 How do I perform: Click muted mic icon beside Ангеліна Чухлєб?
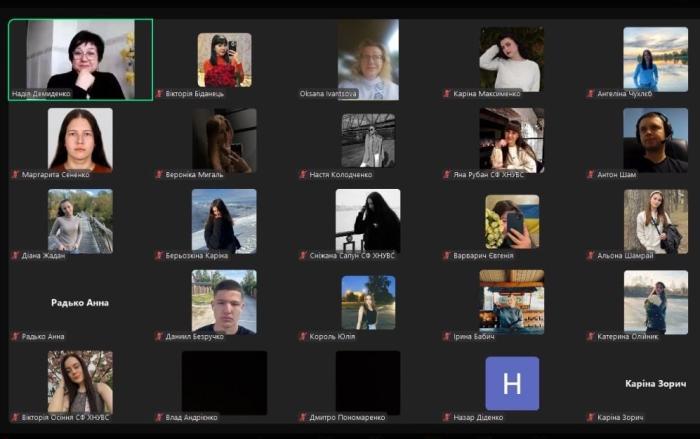coord(591,93)
